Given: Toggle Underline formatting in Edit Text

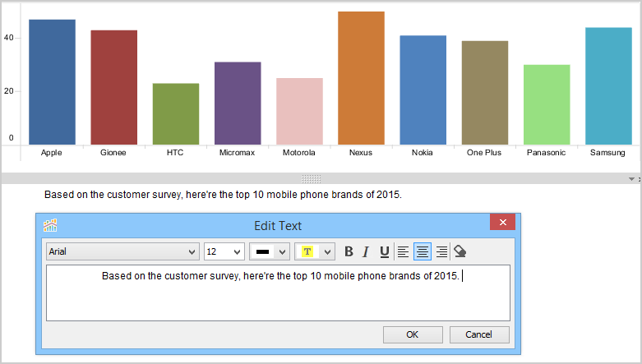Looking at the screenshot, I should pos(384,251).
